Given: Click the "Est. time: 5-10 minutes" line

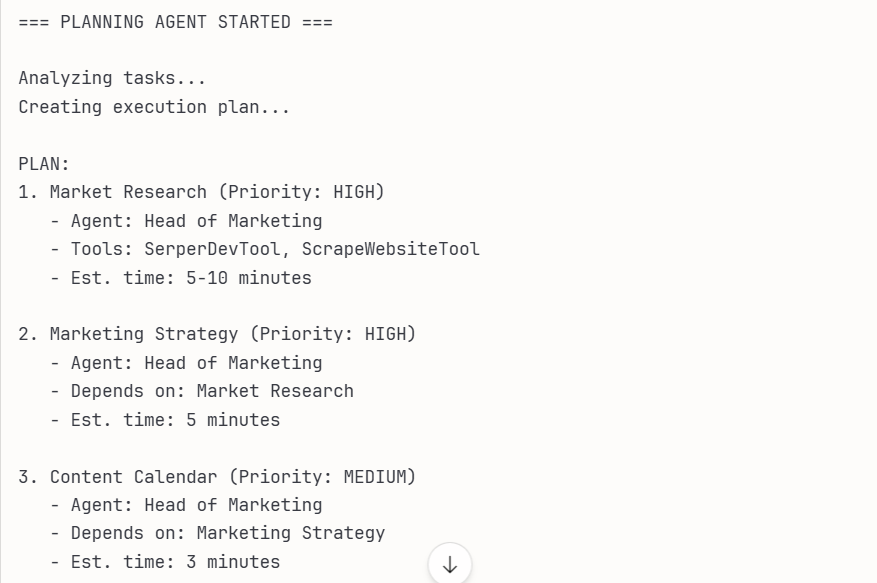Looking at the screenshot, I should pyautogui.click(x=181, y=278).
